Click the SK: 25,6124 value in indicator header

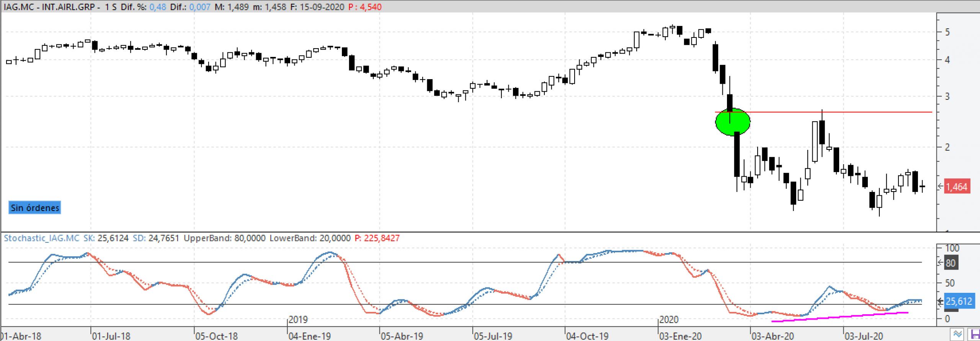[x=105, y=238]
